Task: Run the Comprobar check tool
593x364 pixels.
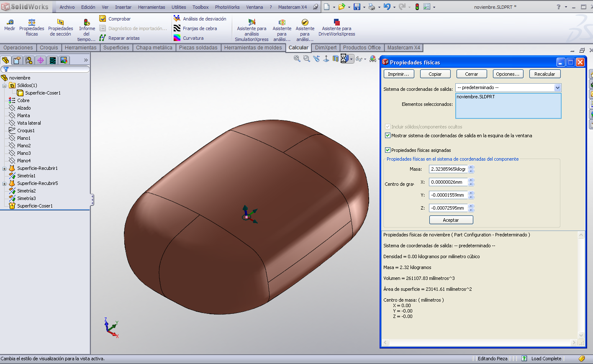Action: coord(115,19)
